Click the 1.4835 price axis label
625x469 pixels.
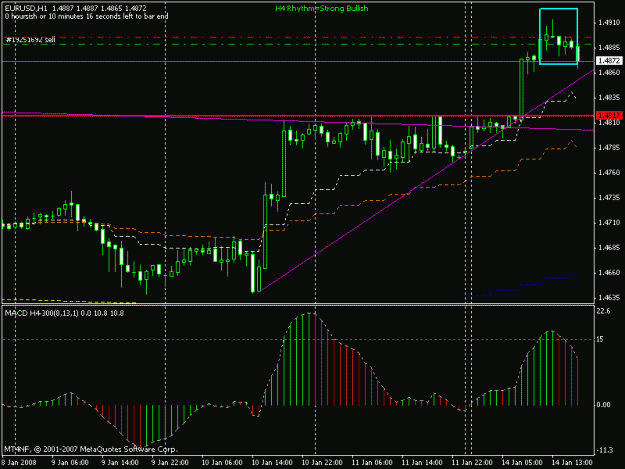(x=609, y=98)
